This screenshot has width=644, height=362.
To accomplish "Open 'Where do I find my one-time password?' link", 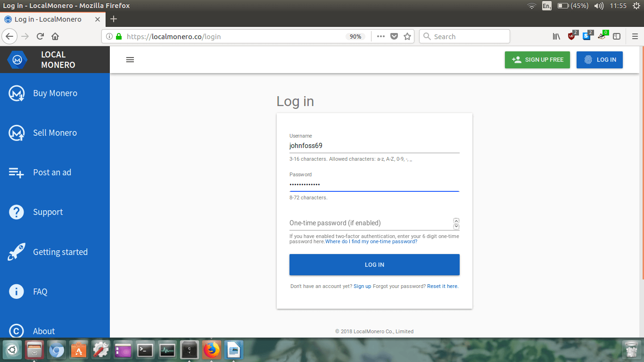I will coord(371,242).
